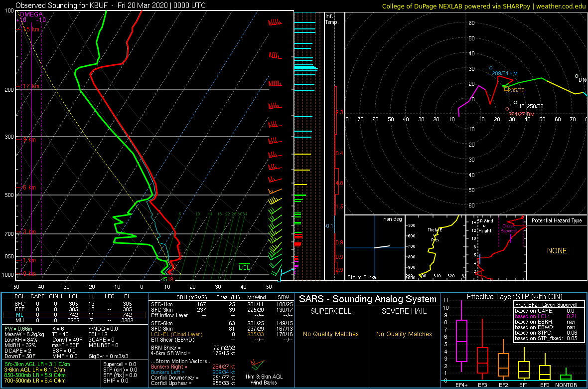The height and width of the screenshot is (389, 588).
Task: Select the highlighted ML parcel row
Action: click(x=74, y=315)
